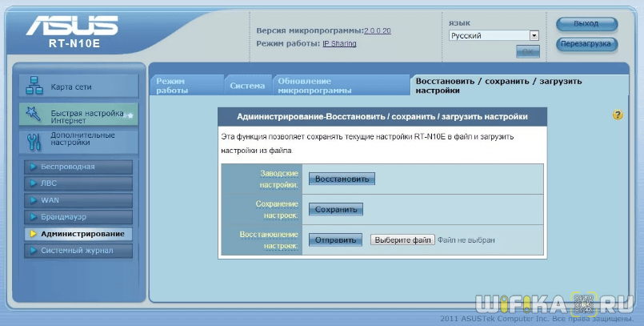Click the Выход logout button
Screen dimensions: 644x326
point(586,24)
